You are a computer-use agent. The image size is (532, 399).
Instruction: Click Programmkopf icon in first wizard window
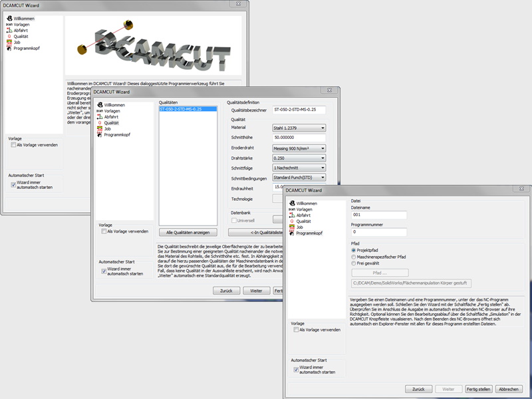9,48
